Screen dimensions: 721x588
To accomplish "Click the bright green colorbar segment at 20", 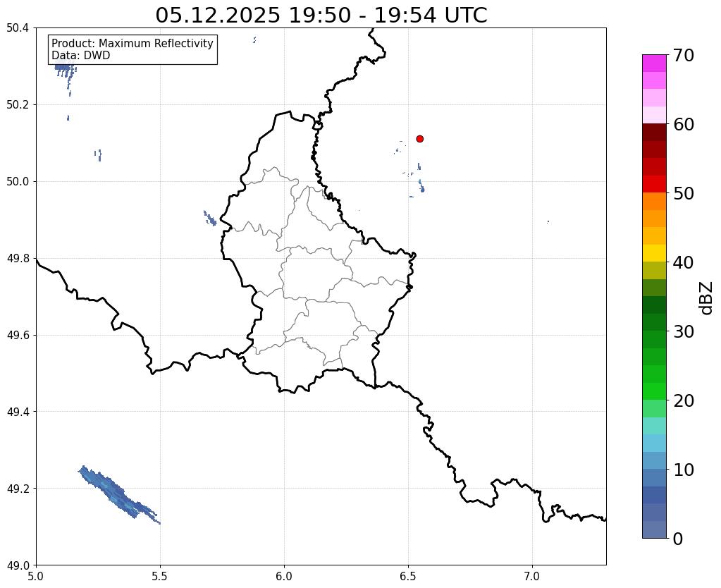I will 654,391.
